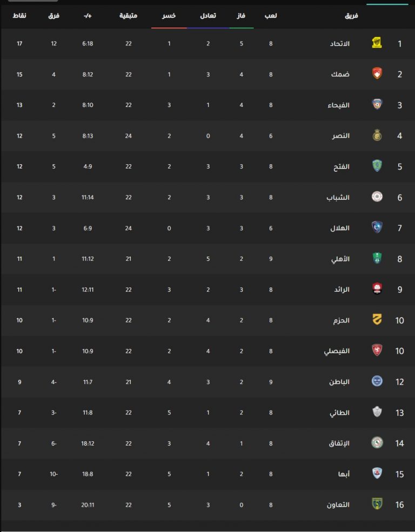Click the Al-Raed red and black crest

pyautogui.click(x=377, y=289)
